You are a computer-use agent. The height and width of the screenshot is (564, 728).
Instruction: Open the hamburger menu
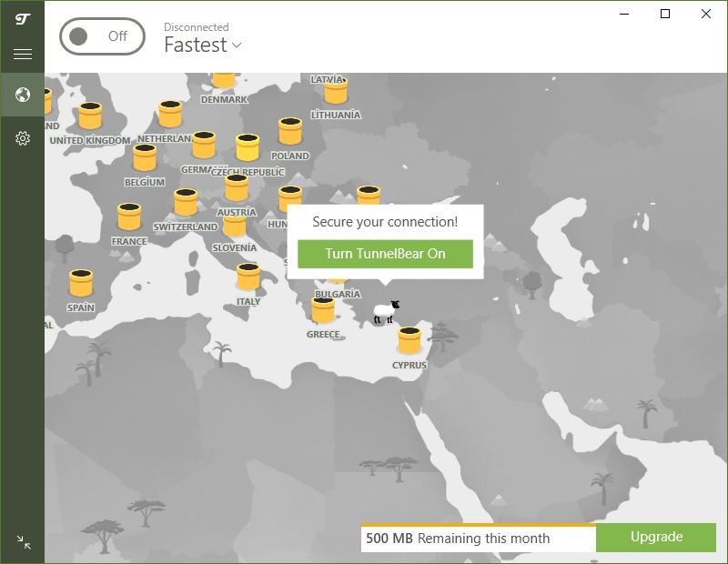point(22,54)
